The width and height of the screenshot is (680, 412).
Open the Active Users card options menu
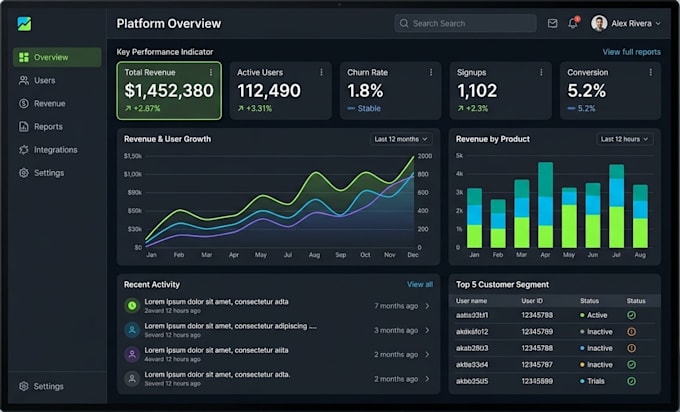pos(321,72)
